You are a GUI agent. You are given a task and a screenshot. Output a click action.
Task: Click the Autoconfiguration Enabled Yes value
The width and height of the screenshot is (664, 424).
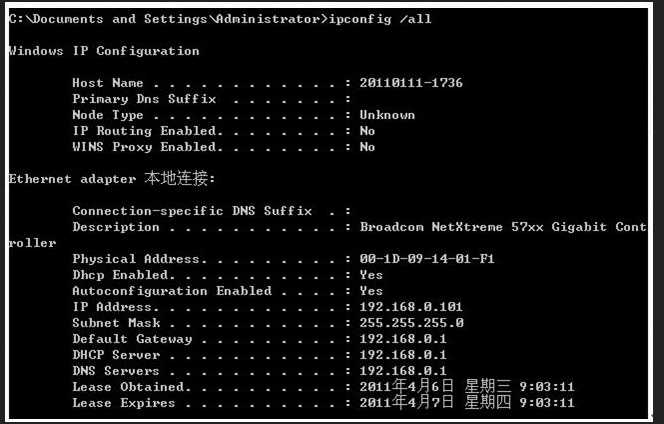click(x=371, y=291)
